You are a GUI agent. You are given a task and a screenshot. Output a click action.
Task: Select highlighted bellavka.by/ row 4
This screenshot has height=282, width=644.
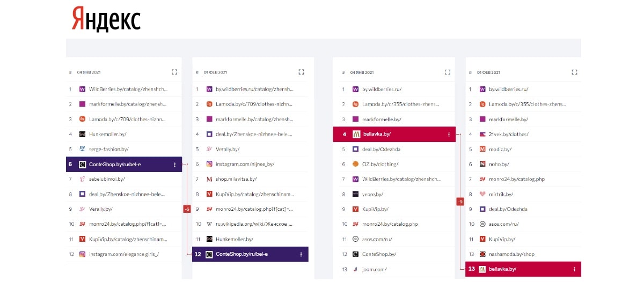click(x=394, y=135)
